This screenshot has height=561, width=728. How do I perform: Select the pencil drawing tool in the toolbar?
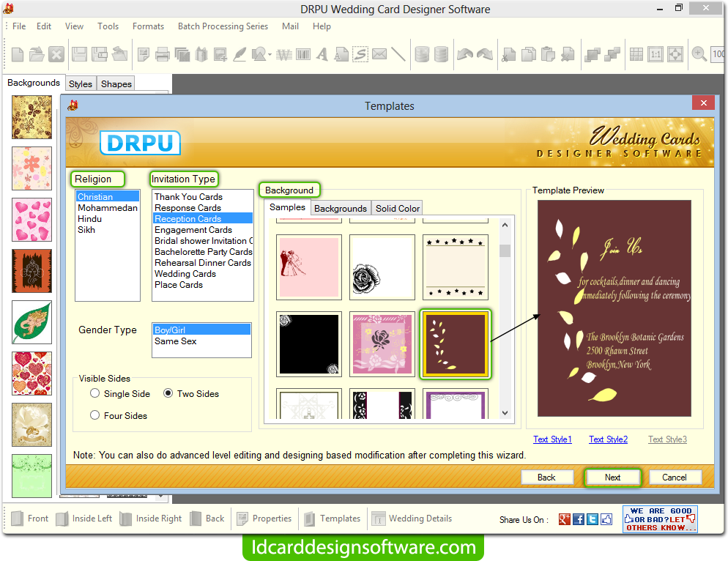239,53
